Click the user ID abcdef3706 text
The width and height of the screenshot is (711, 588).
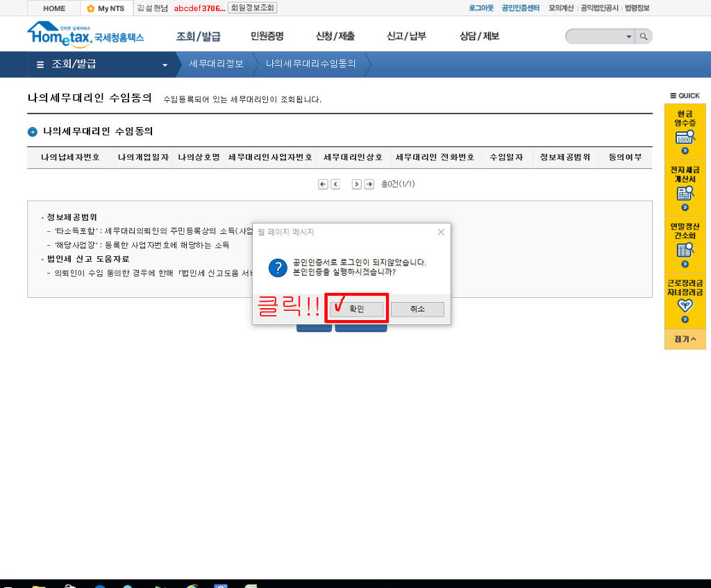point(199,8)
